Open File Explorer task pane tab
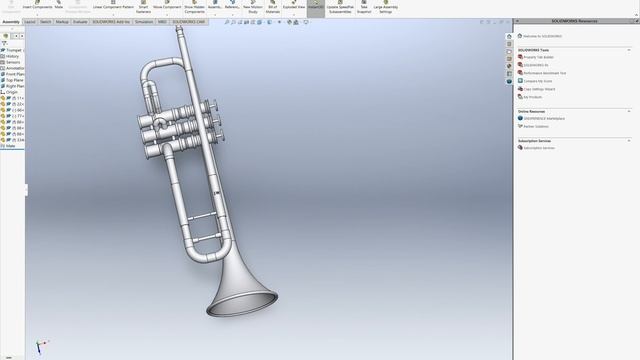The image size is (640, 360). [x=509, y=51]
